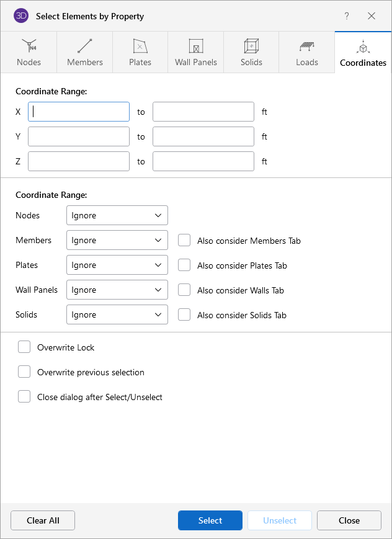This screenshot has width=392, height=539.
Task: Open the Nodes tab icon
Action: [x=29, y=47]
